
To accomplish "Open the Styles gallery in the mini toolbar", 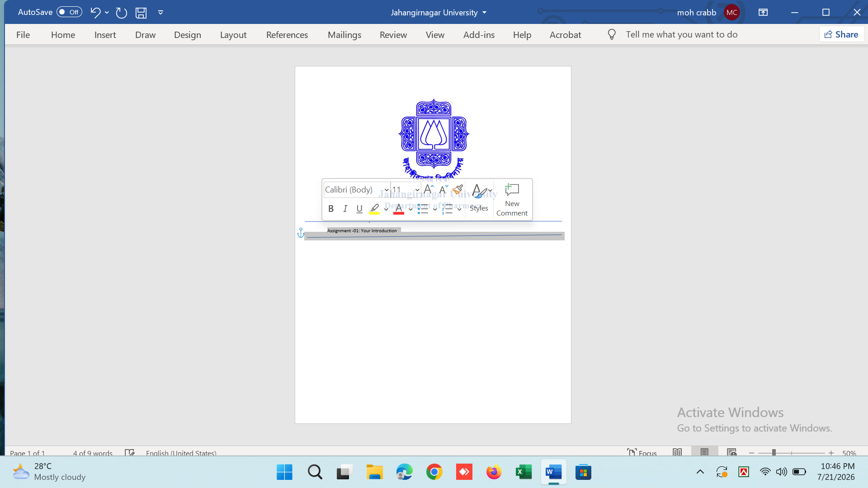I will click(x=479, y=198).
